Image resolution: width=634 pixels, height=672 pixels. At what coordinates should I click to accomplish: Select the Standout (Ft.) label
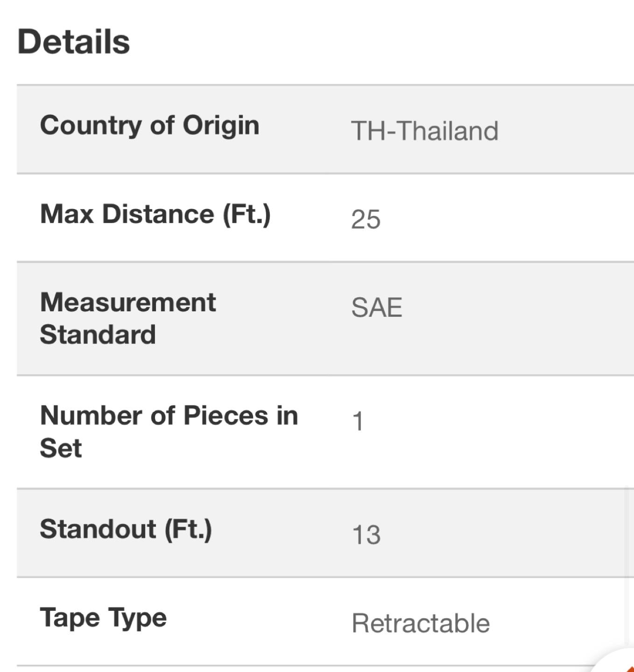126,530
